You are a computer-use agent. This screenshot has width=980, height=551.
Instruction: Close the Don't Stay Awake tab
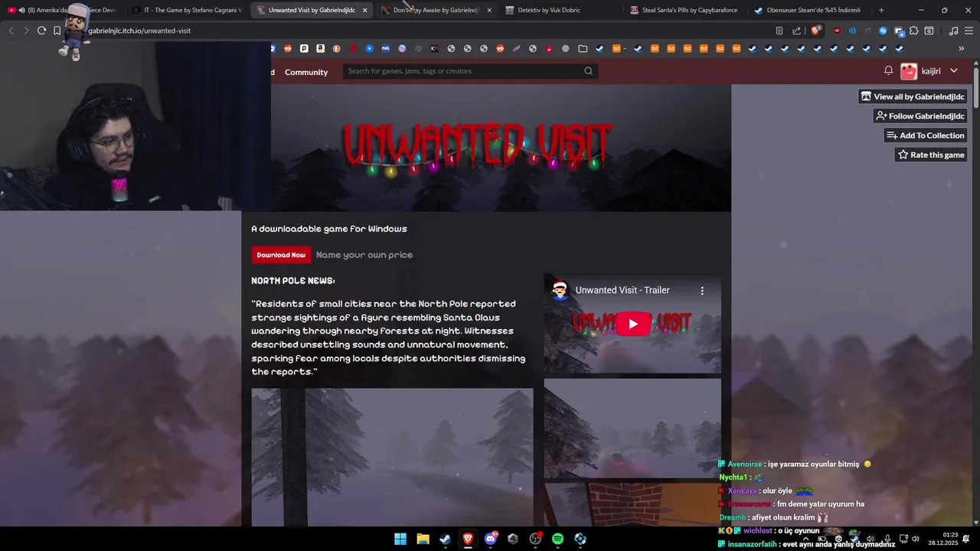coord(489,10)
